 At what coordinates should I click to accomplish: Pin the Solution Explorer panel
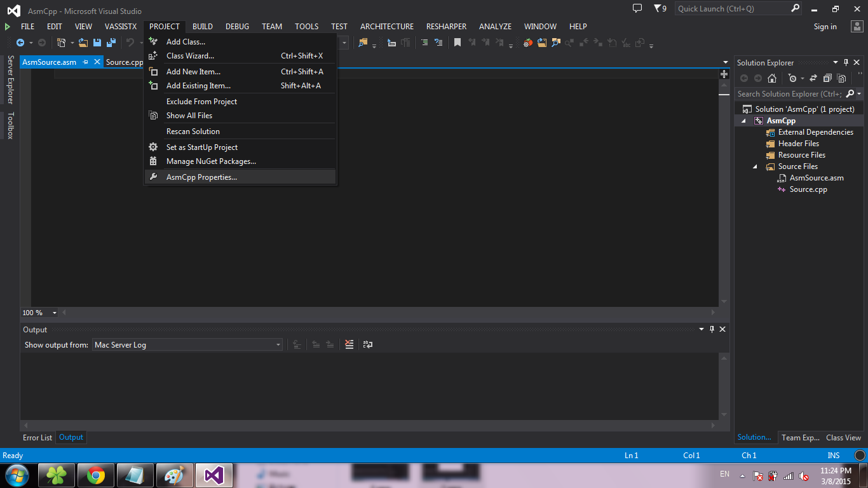tap(846, 63)
